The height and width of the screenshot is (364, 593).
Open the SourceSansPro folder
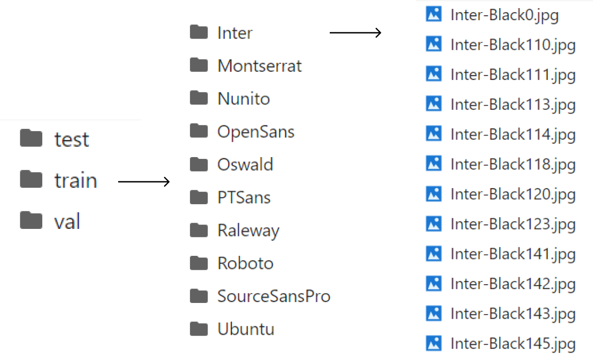(x=274, y=296)
